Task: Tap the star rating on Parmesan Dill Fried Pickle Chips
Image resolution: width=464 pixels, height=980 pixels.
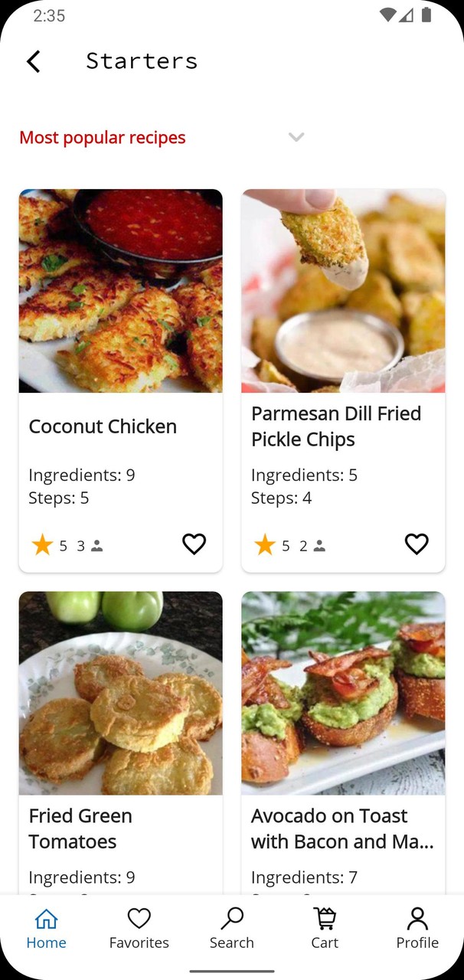Action: [265, 544]
